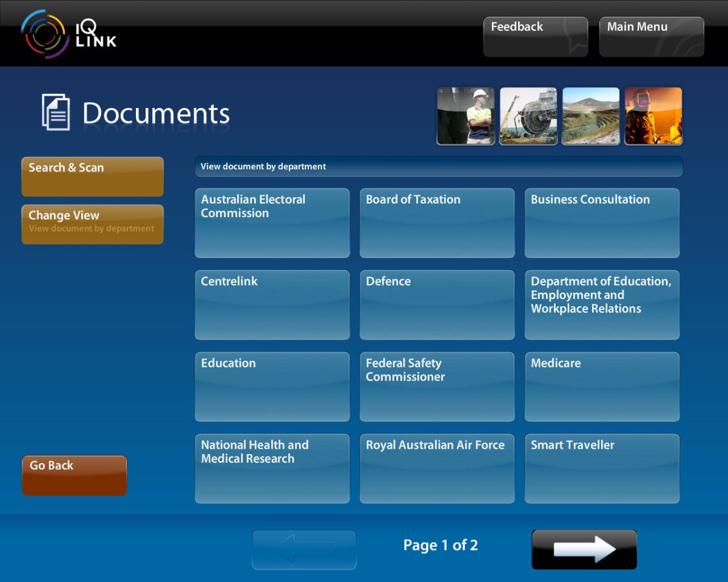Click the disabled left arrow button
The width and height of the screenshot is (728, 582).
[304, 549]
